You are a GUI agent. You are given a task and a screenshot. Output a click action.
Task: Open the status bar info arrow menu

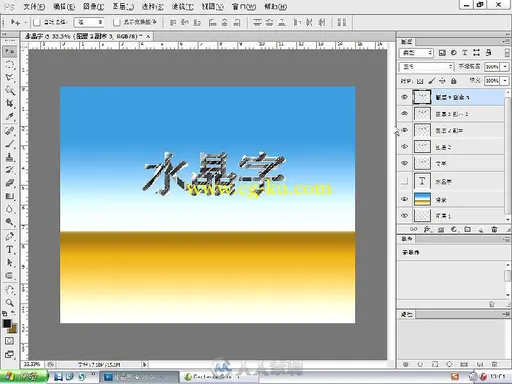tap(145, 364)
